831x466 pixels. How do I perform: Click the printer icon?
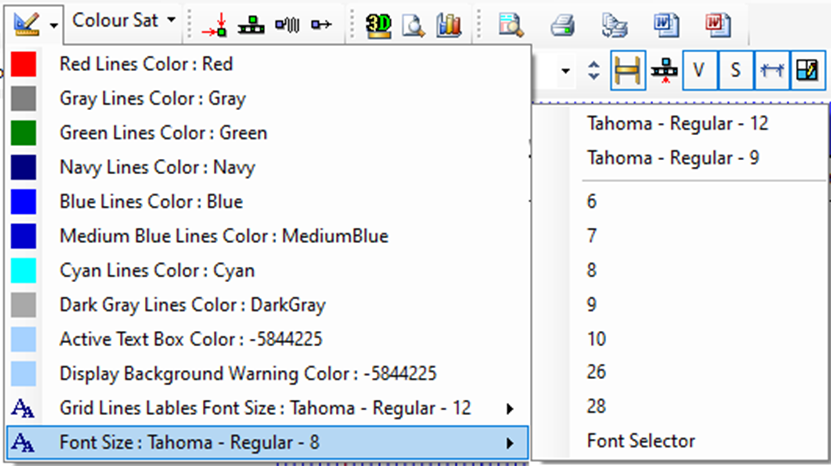pyautogui.click(x=562, y=24)
